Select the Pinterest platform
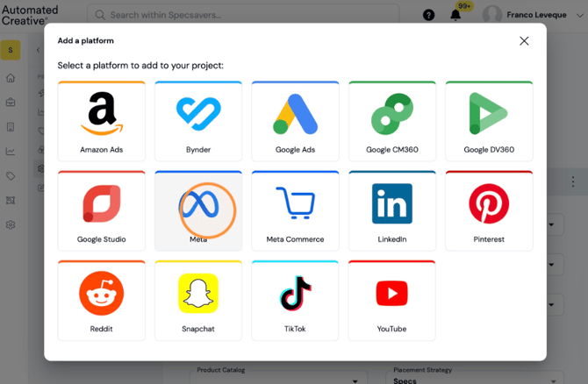588x384 pixels. 489,211
